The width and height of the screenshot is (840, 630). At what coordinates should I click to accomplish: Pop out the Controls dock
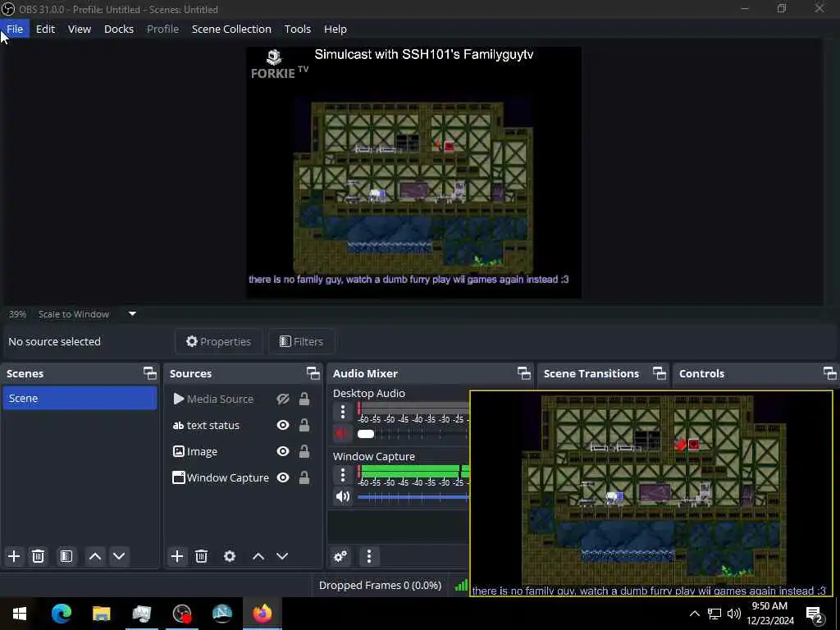point(830,373)
